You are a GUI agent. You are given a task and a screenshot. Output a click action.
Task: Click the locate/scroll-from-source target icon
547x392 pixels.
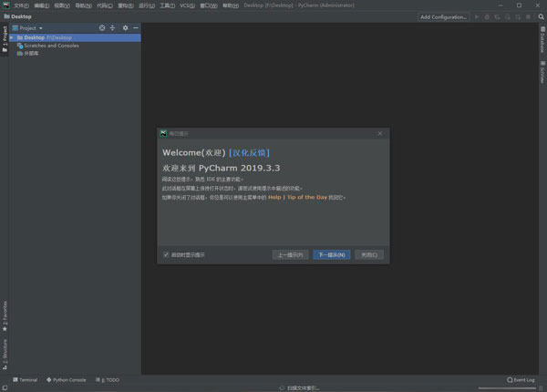click(x=102, y=28)
